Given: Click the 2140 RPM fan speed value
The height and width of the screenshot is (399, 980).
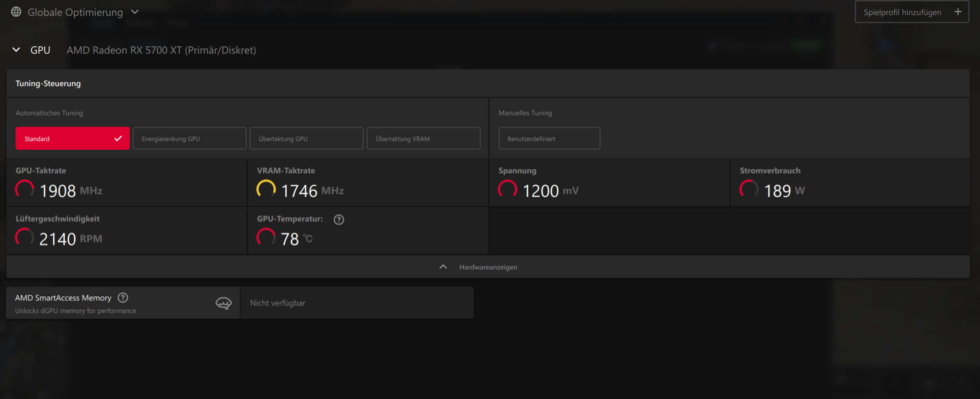Looking at the screenshot, I should (x=71, y=239).
